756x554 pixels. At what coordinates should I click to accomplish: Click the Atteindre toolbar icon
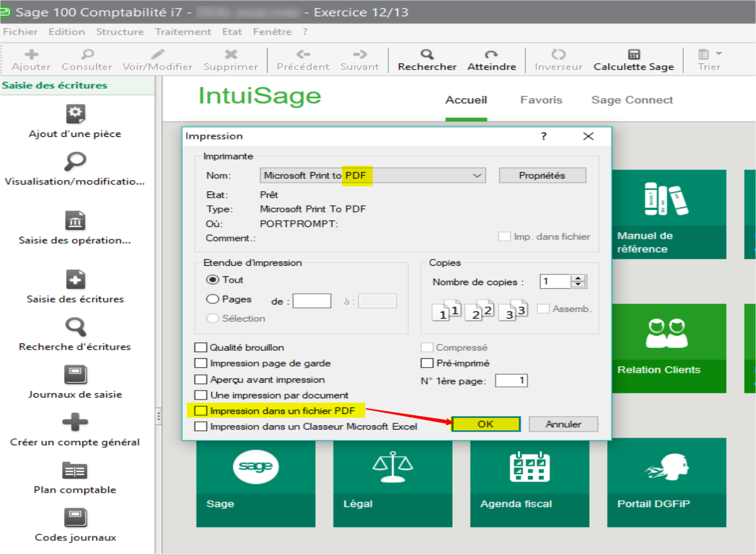click(491, 54)
